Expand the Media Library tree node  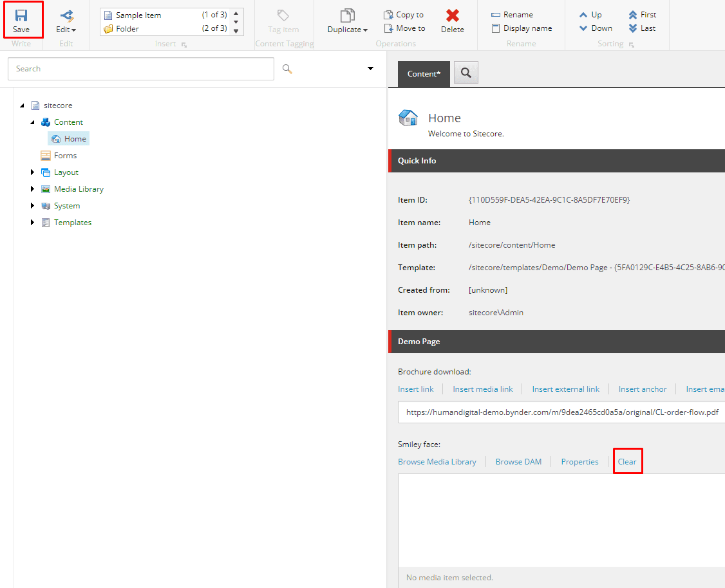33,189
